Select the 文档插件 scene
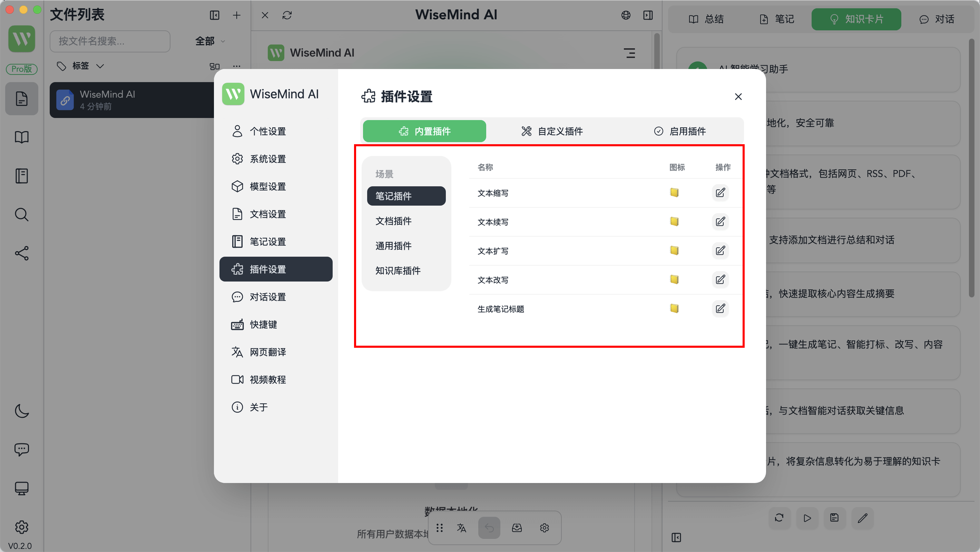 406,221
